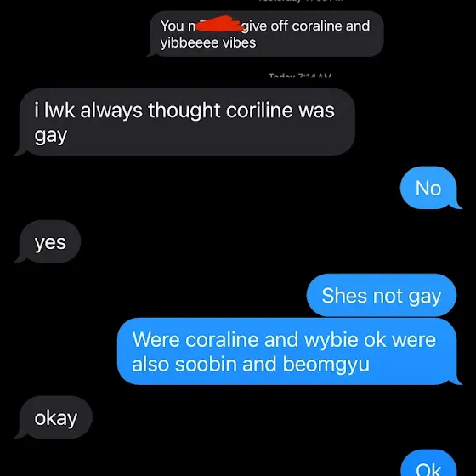This screenshot has height=476, width=476.
Task: Click the word 'coriline' in gray bubble
Action: point(259,110)
